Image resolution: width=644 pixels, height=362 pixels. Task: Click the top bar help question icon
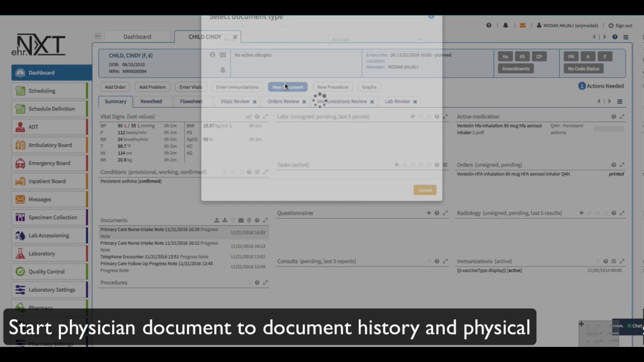point(489,25)
